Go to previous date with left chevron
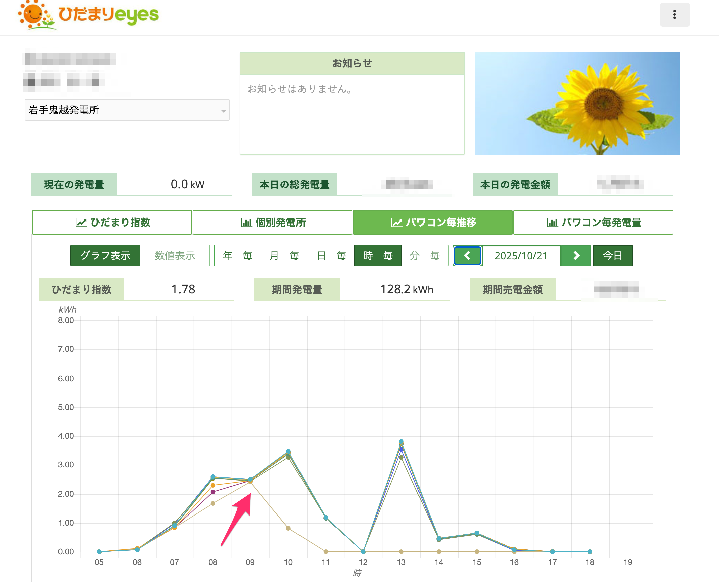 (x=467, y=255)
